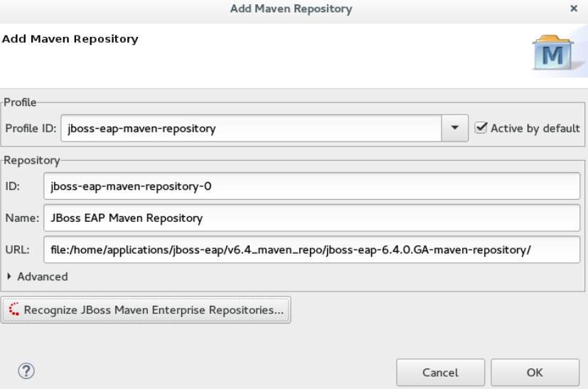Toggle the Active by default checkbox
The height and width of the screenshot is (389, 588).
(481, 129)
